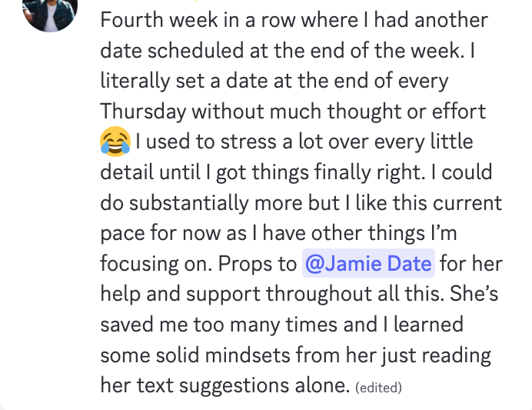Viewport: 532px width, 410px height.
Task: Click the (edited) label after the message
Action: (378, 387)
